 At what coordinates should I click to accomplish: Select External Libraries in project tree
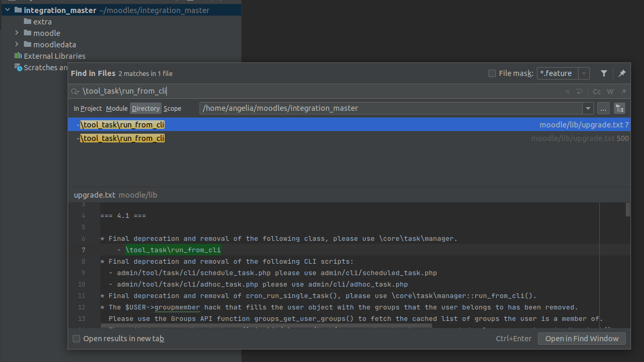point(55,56)
